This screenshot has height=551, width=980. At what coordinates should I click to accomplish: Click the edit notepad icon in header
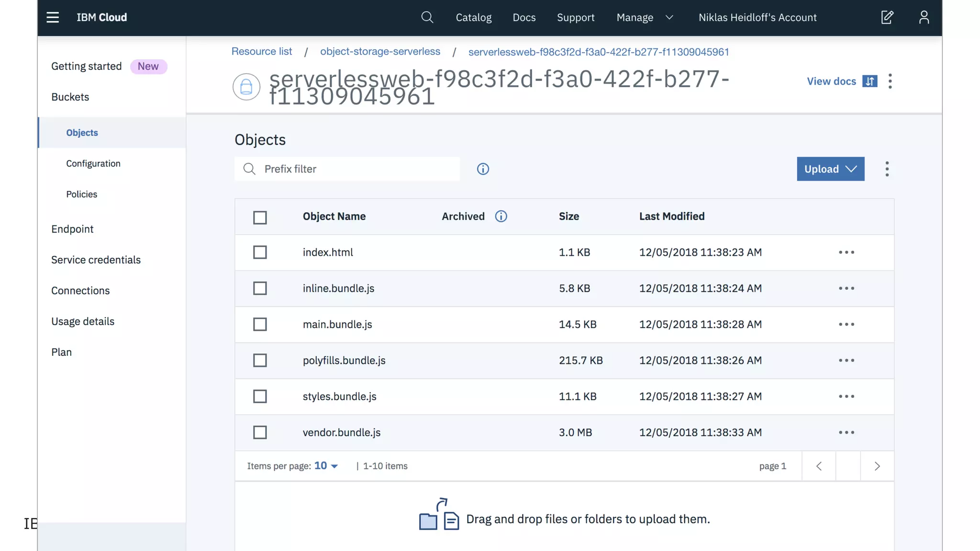tap(887, 18)
